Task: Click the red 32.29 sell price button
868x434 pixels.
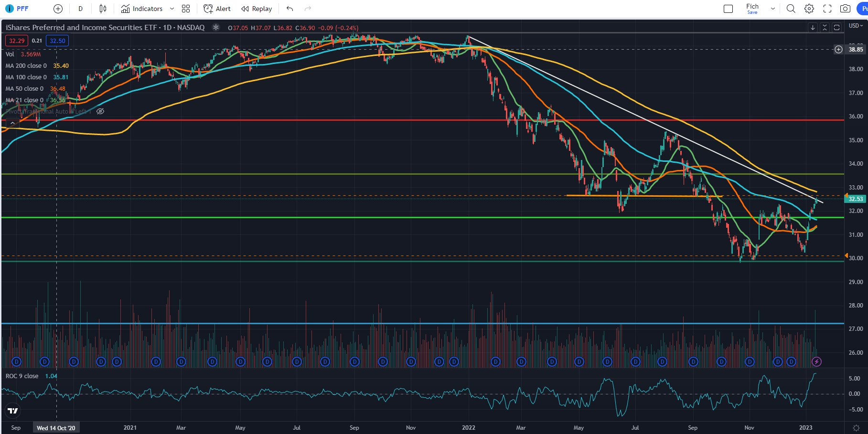Action: [x=17, y=41]
